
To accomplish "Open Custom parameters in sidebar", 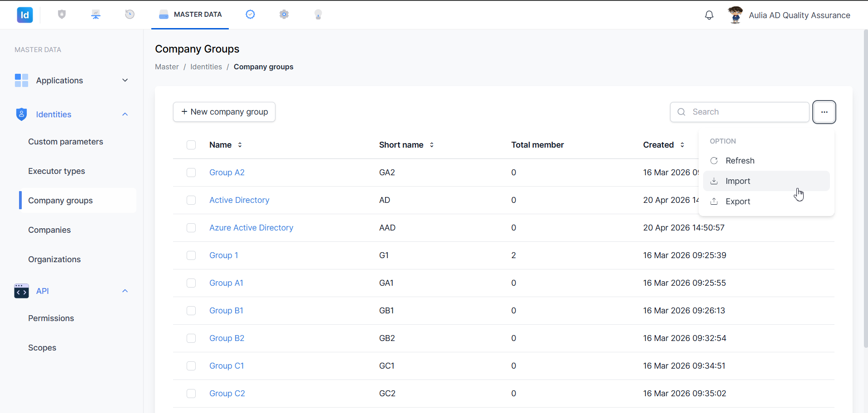I will pyautogui.click(x=66, y=142).
